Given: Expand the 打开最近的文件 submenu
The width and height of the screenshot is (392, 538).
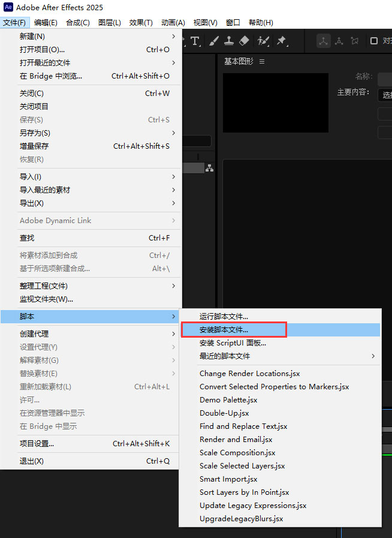Looking at the screenshot, I should tap(91, 63).
